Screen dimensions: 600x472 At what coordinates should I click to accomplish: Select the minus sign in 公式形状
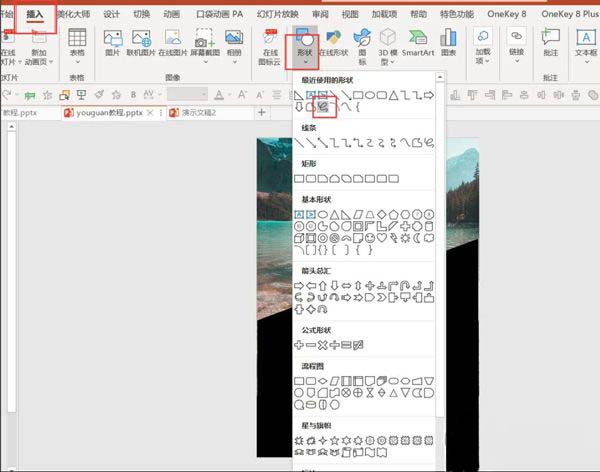coord(311,345)
